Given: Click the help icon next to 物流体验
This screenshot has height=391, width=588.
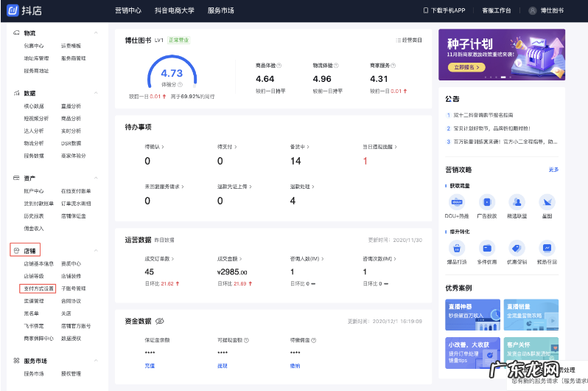Looking at the screenshot, I should pos(336,66).
